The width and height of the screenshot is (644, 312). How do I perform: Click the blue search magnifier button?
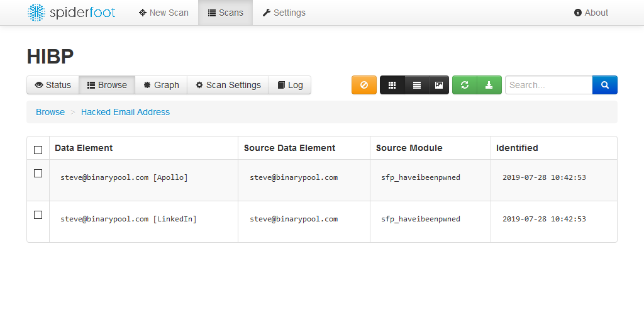[605, 85]
